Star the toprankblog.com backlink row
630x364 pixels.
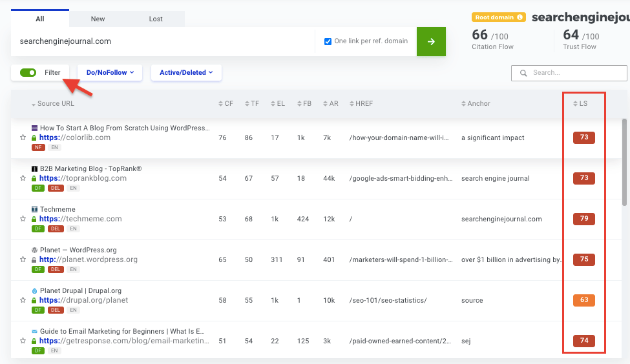pos(23,177)
